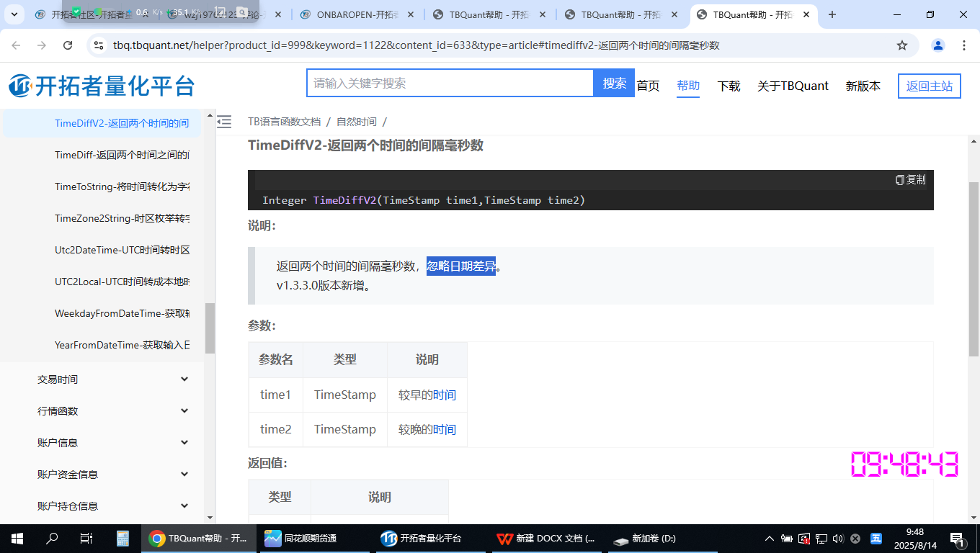Image resolution: width=980 pixels, height=553 pixels.
Task: Open Utc2DateTime sidebar entry
Action: click(x=122, y=250)
